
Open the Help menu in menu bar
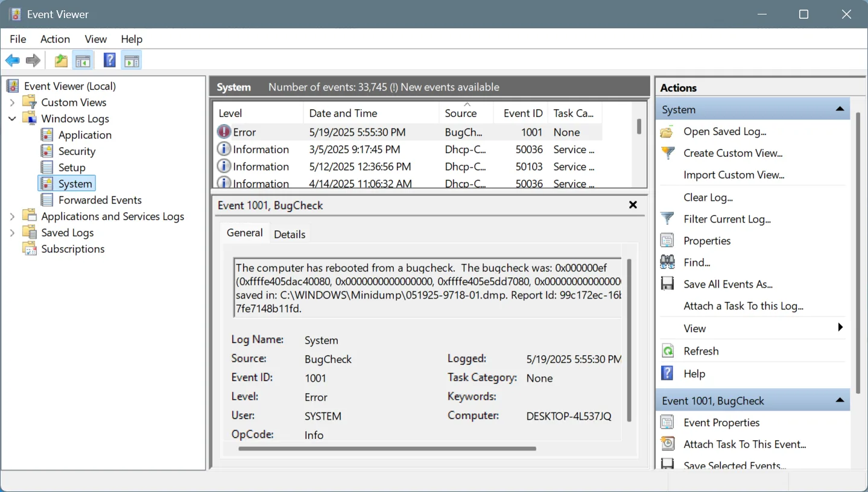pos(131,39)
